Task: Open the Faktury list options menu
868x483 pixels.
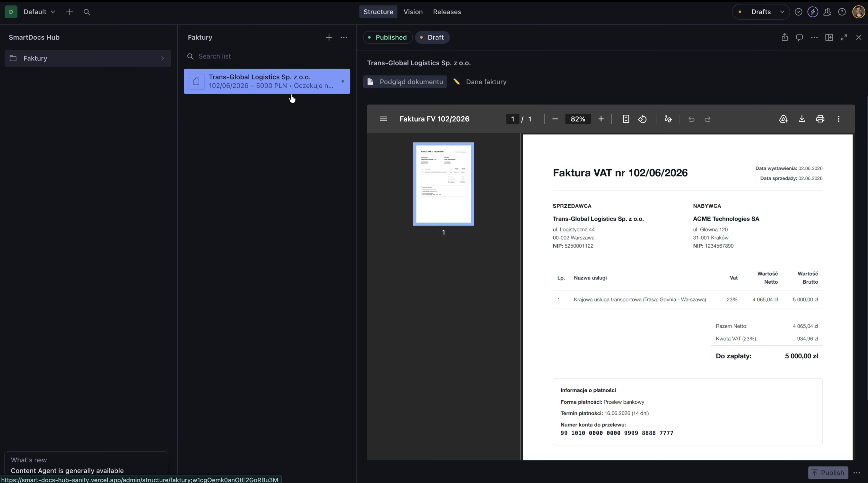Action: 344,37
